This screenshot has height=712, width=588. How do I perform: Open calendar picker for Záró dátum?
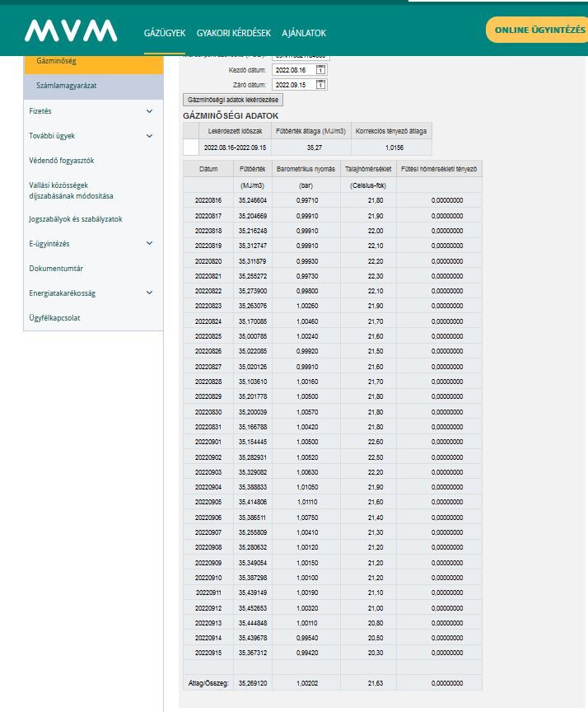coord(321,84)
